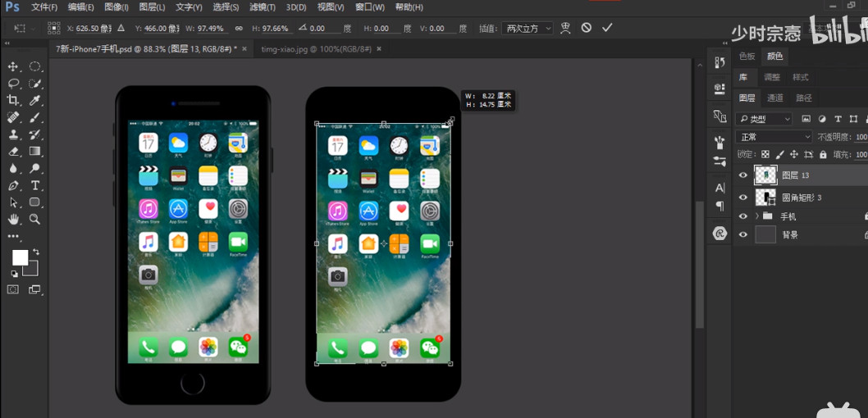
Task: Select the Crop tool
Action: coord(13,100)
